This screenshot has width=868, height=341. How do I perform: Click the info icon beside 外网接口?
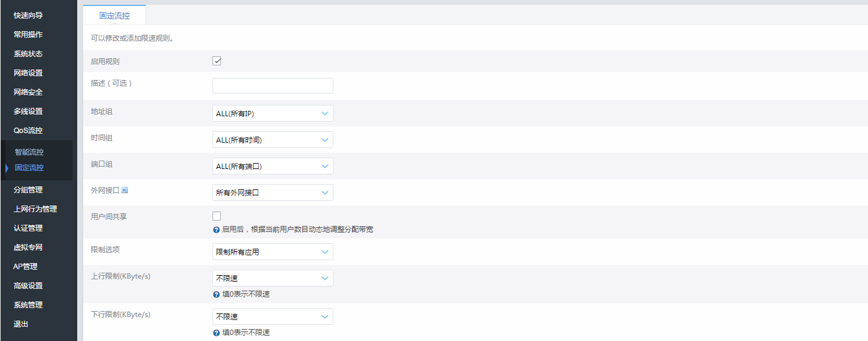pyautogui.click(x=125, y=190)
